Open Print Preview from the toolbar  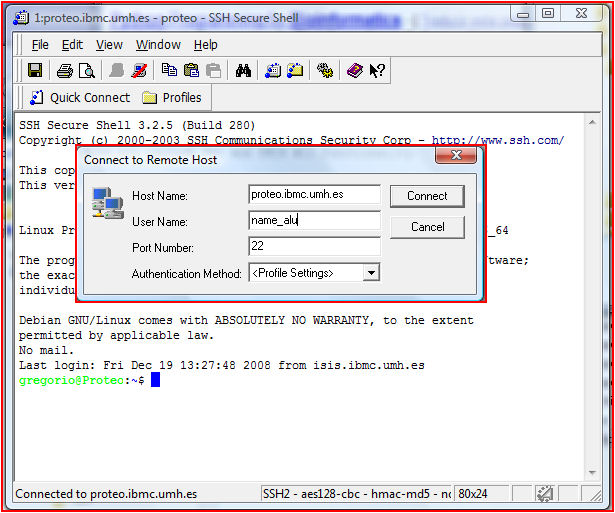click(x=87, y=71)
